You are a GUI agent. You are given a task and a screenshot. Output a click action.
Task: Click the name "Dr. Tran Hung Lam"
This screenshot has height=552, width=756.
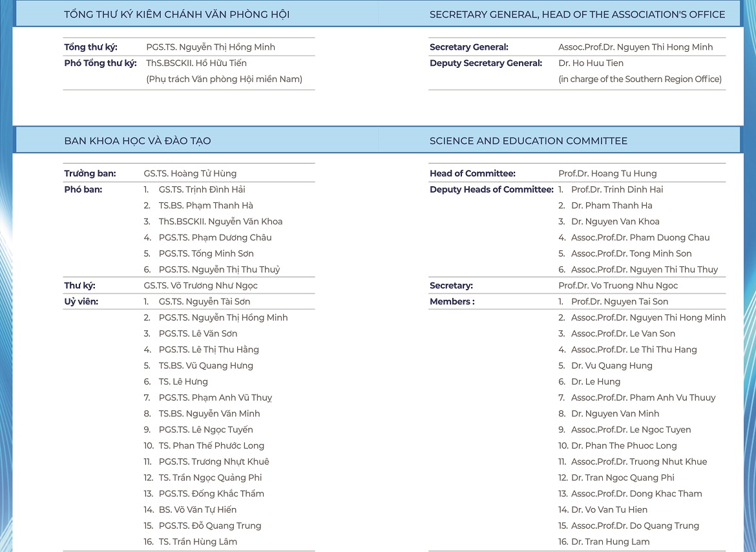[x=610, y=542]
